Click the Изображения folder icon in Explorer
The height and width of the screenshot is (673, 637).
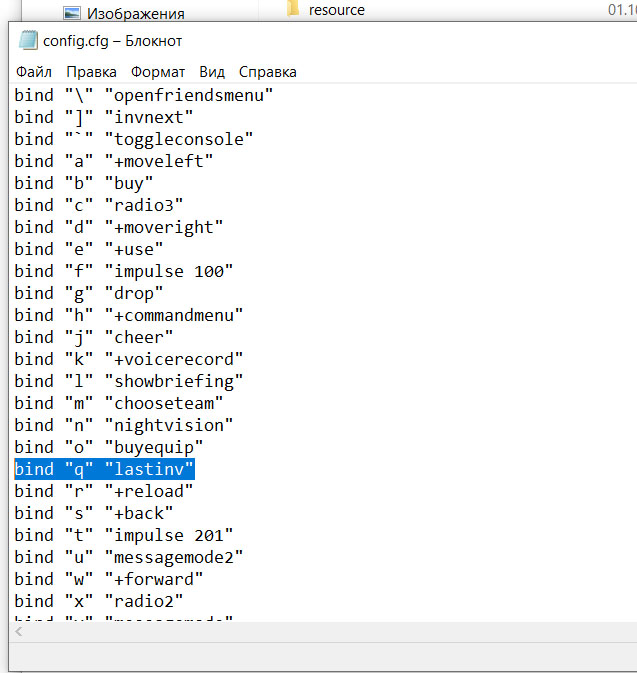click(x=71, y=13)
